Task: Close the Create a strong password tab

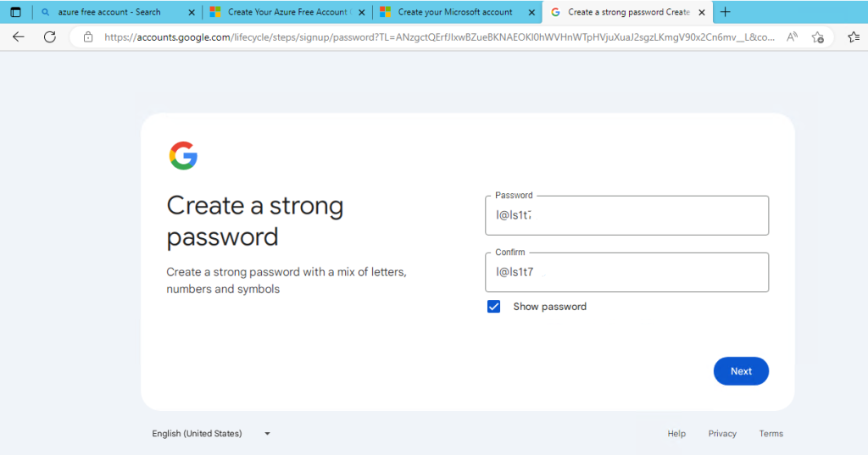Action: tap(701, 12)
